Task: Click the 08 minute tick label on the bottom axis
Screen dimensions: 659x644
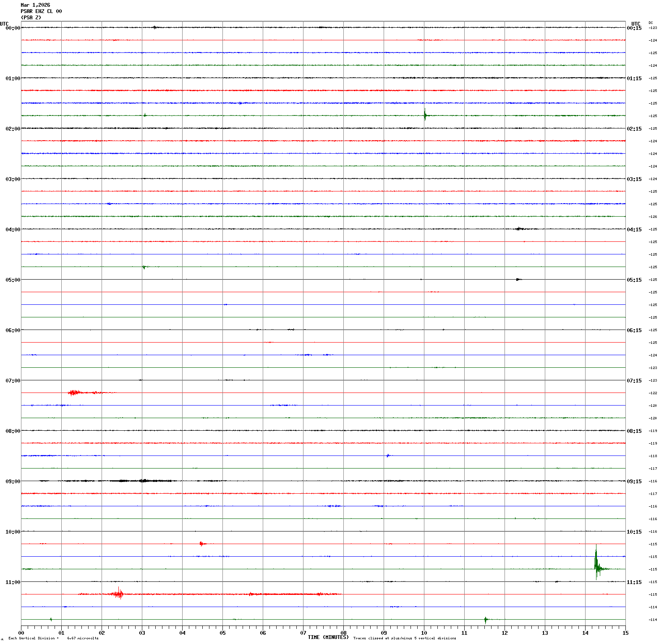Action: click(x=343, y=633)
